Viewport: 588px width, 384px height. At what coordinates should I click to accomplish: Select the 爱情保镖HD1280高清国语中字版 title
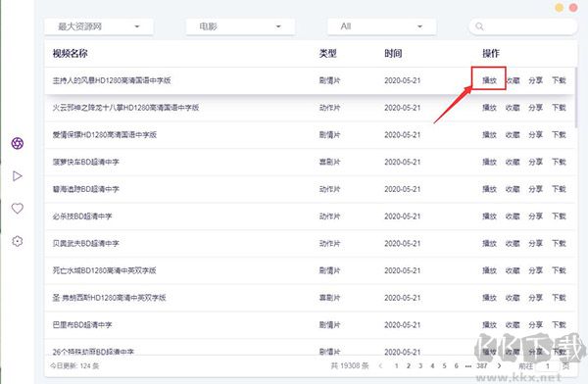coord(105,134)
